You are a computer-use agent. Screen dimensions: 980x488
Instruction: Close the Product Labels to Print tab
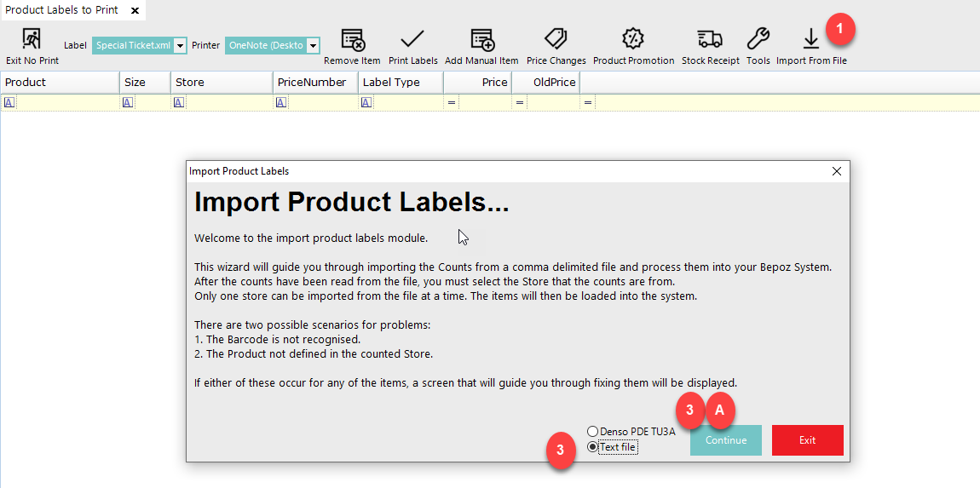pyautogui.click(x=135, y=10)
